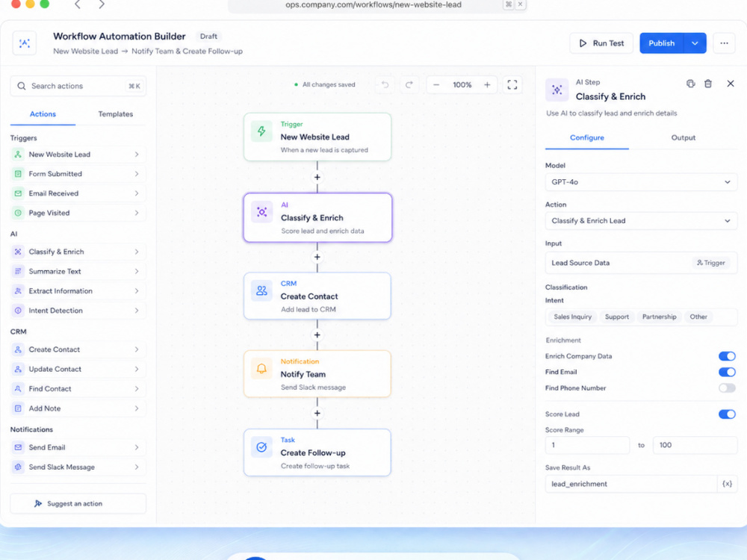Click the workflow builder logo icon
Screen dimensions: 747x560
click(x=25, y=43)
